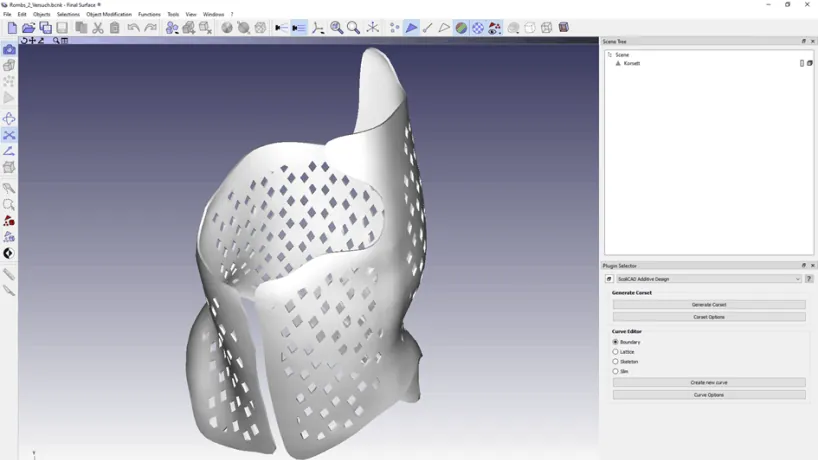
Task: Open the ScoliCAD Additive Design plugin dropdown
Action: pos(708,279)
